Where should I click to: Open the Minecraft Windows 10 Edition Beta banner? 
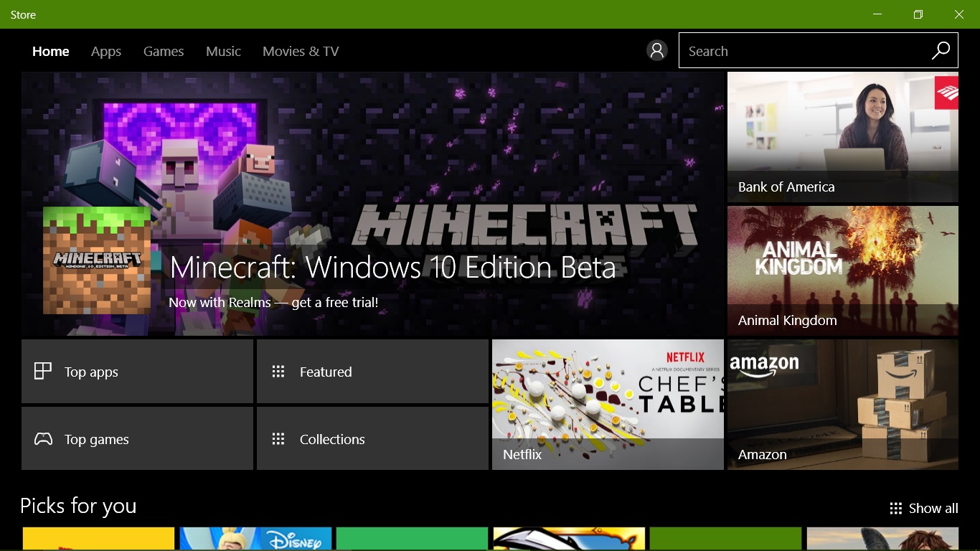[x=372, y=203]
